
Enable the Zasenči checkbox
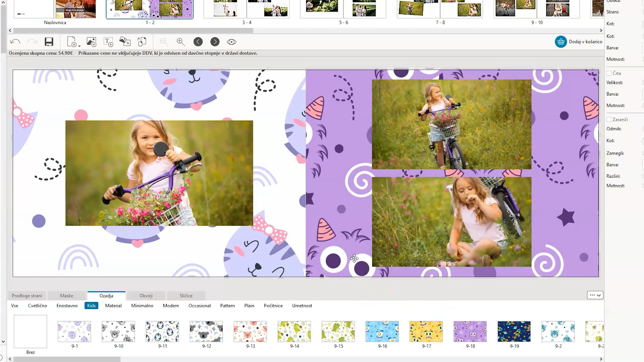coord(609,119)
